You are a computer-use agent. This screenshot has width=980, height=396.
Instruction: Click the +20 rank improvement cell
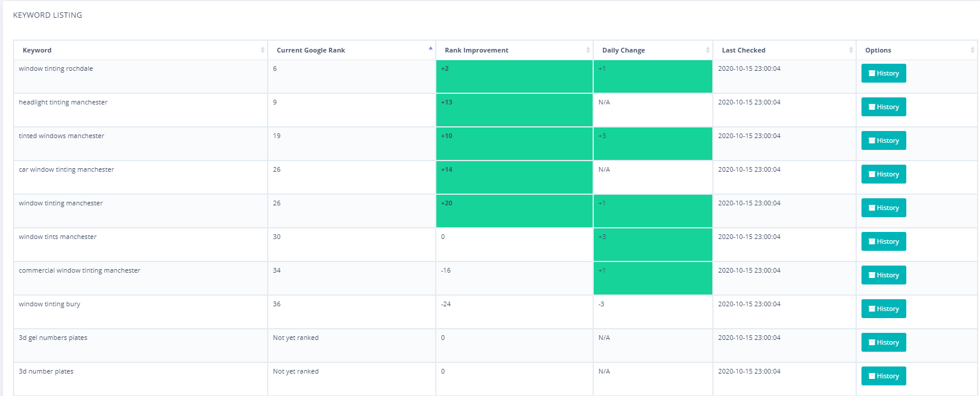pyautogui.click(x=514, y=211)
